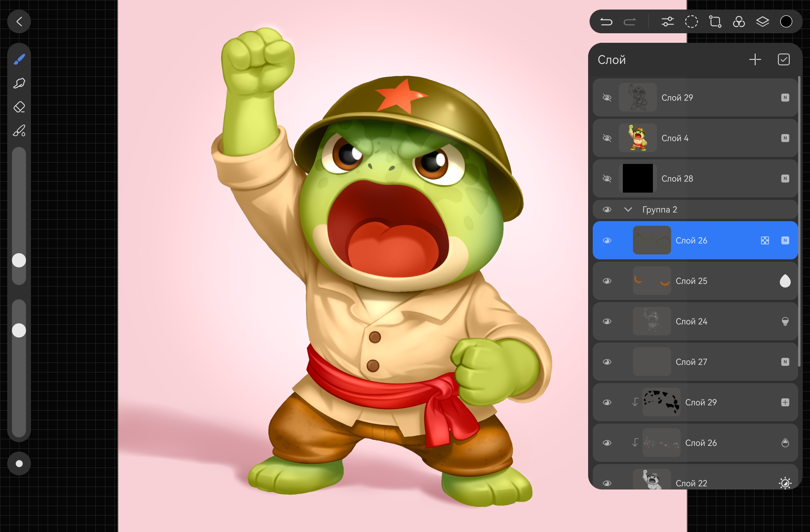Select the Eraser tool
This screenshot has height=532, width=810.
[19, 107]
